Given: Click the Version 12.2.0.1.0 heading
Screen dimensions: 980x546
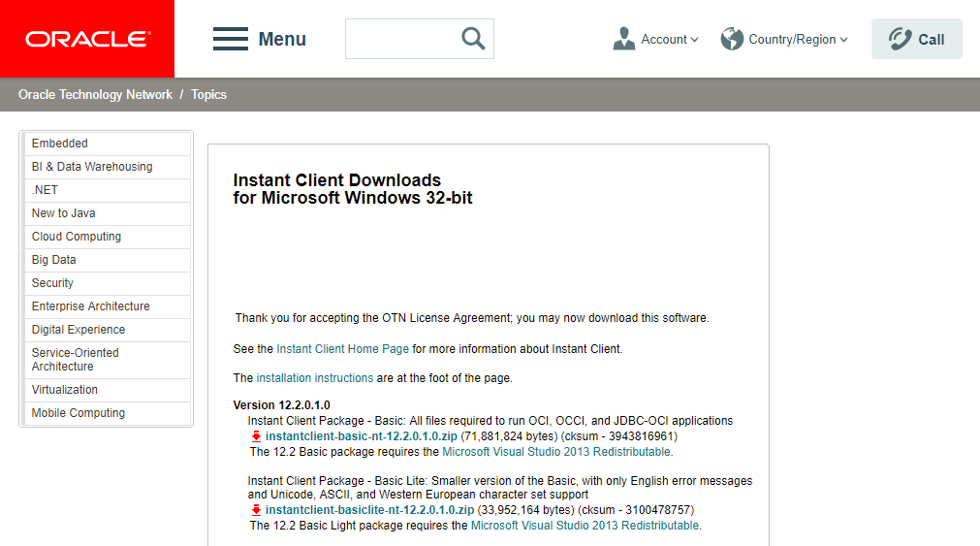Looking at the screenshot, I should pos(281,405).
